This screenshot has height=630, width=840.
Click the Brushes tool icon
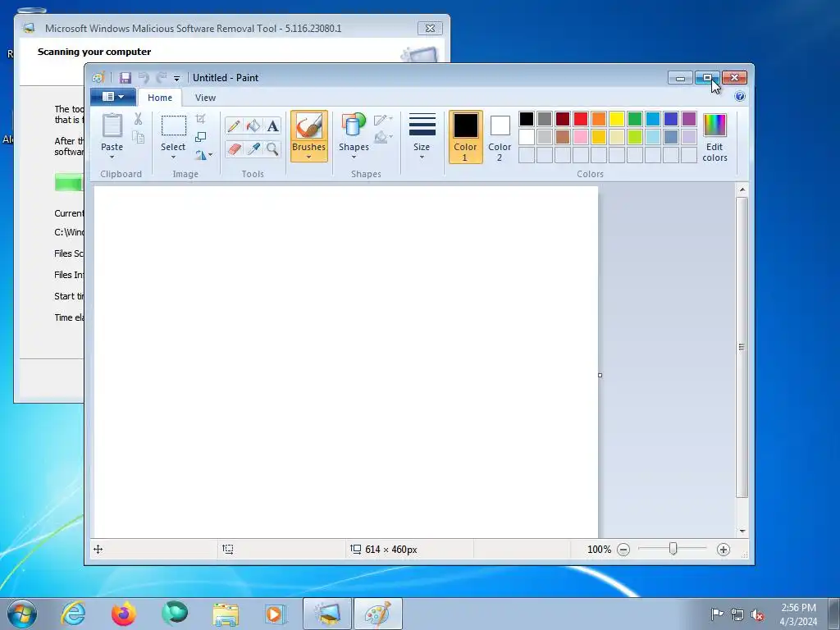point(309,126)
